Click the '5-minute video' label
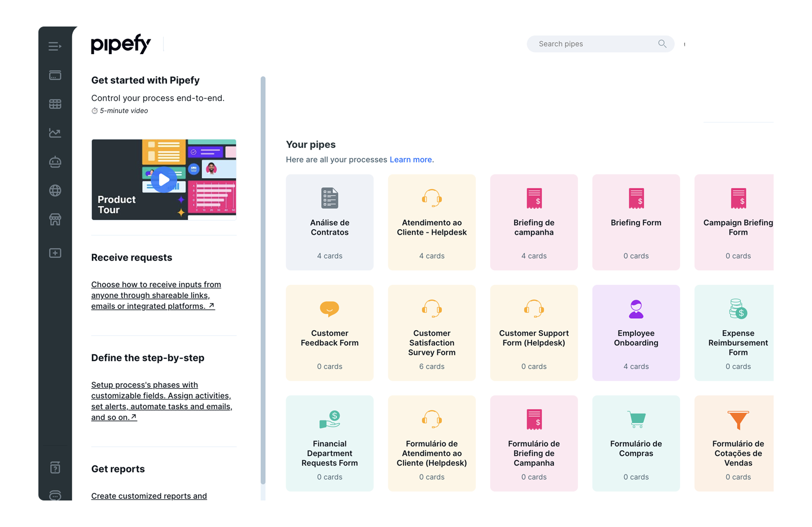The image size is (812, 527). point(124,111)
